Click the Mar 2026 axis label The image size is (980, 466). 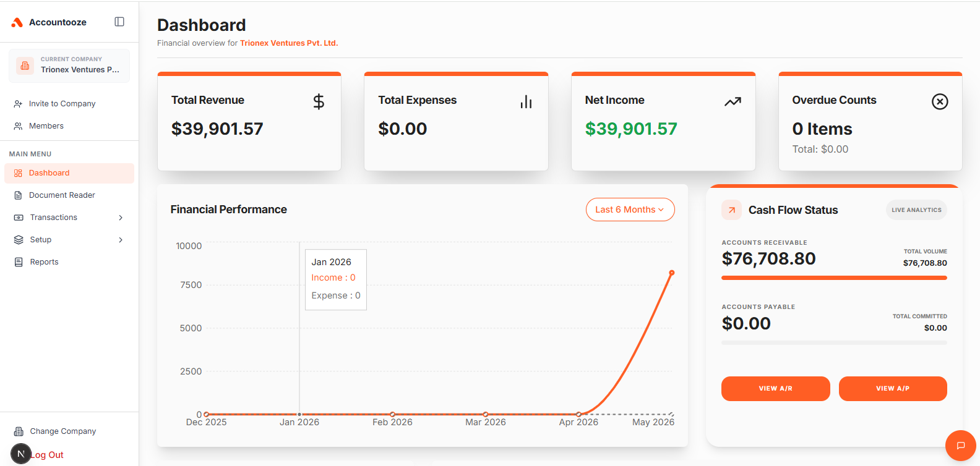[x=486, y=422]
